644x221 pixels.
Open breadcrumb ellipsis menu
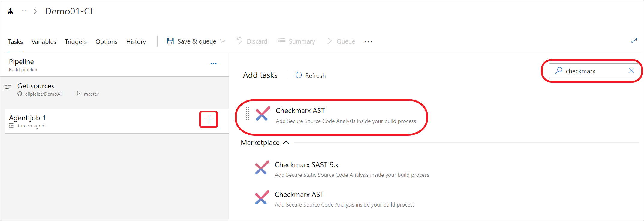pyautogui.click(x=25, y=11)
